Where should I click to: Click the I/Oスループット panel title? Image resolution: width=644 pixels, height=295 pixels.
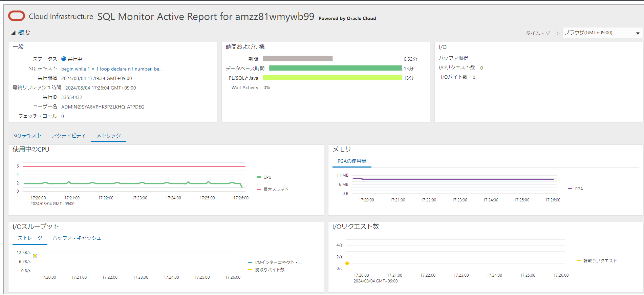[x=36, y=227]
